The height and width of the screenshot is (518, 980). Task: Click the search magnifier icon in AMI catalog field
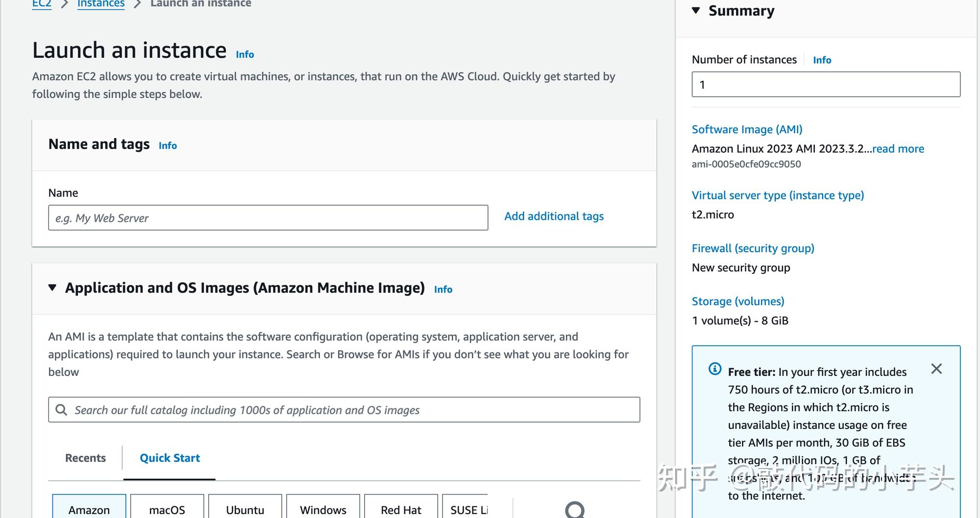pyautogui.click(x=61, y=410)
